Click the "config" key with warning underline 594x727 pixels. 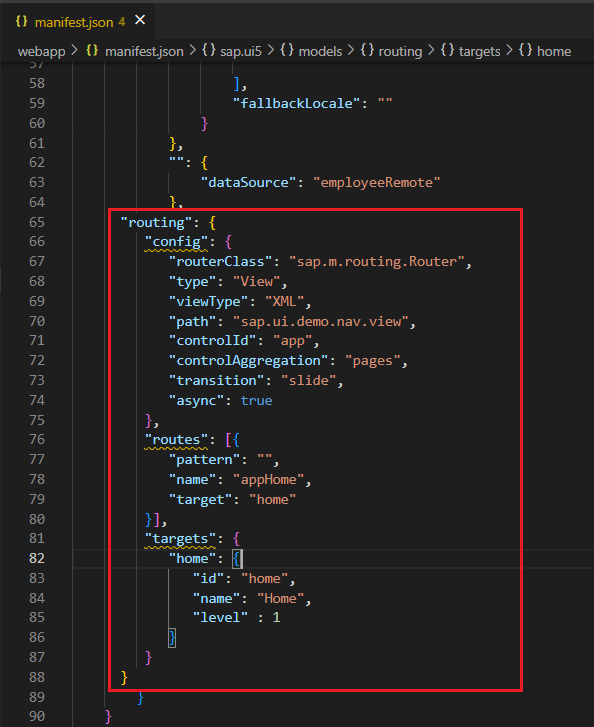click(176, 242)
